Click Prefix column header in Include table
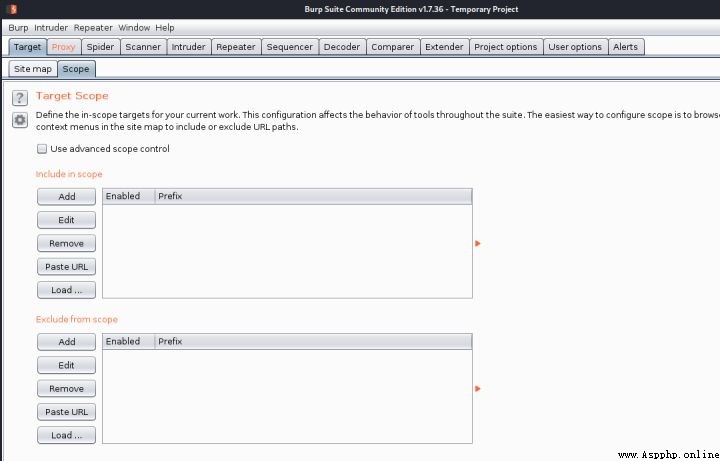Viewport: 720px width, 461px height. 313,196
